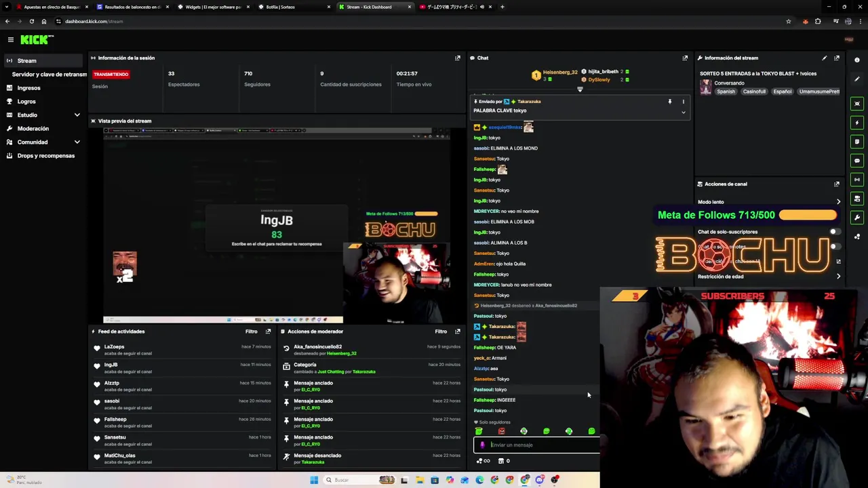Click the lightning bolt icon in the right sidebar
The image size is (868, 488).
857,123
